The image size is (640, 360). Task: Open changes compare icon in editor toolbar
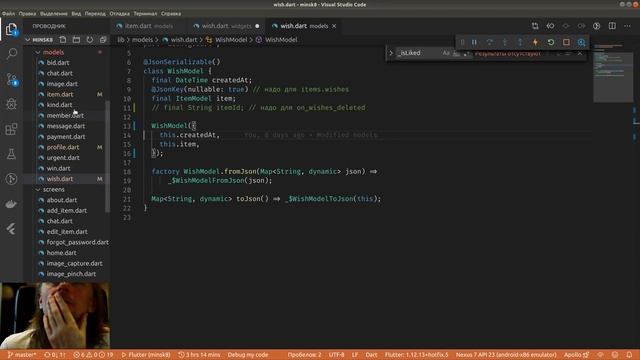[535, 26]
